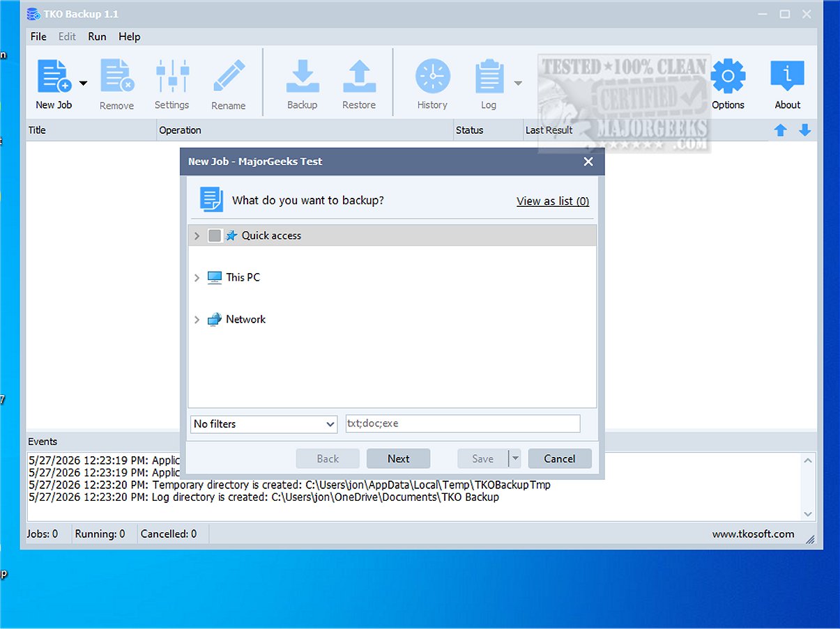The image size is (840, 629).
Task: Click the Temporary directory event line
Action: (289, 484)
